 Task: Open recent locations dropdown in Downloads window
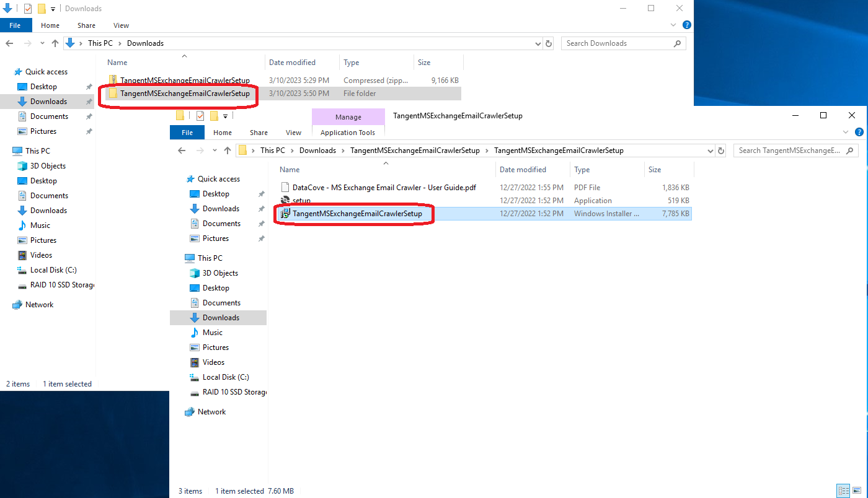point(42,43)
